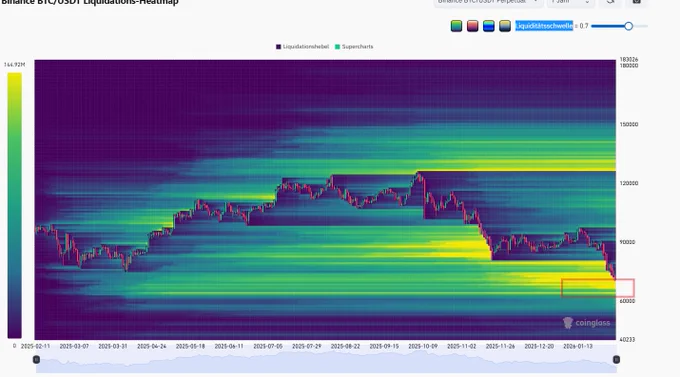Click the 2025-08-22 date label
This screenshot has width=680, height=377.
point(345,346)
